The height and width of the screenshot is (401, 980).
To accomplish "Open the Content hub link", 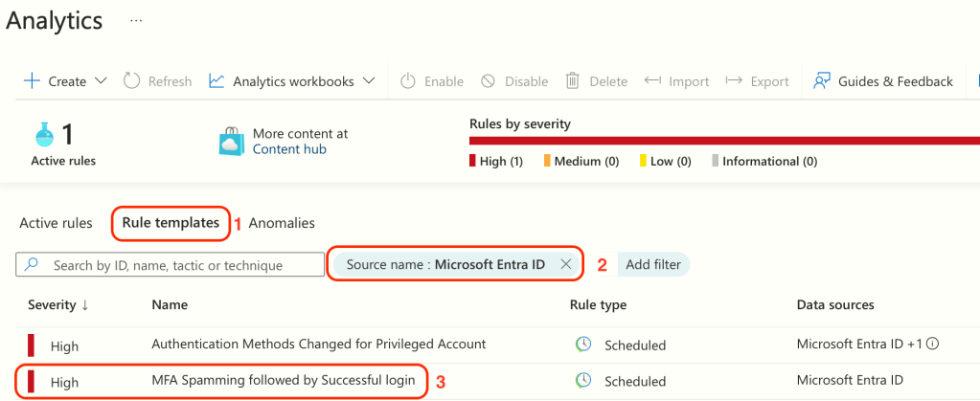I will (x=289, y=149).
